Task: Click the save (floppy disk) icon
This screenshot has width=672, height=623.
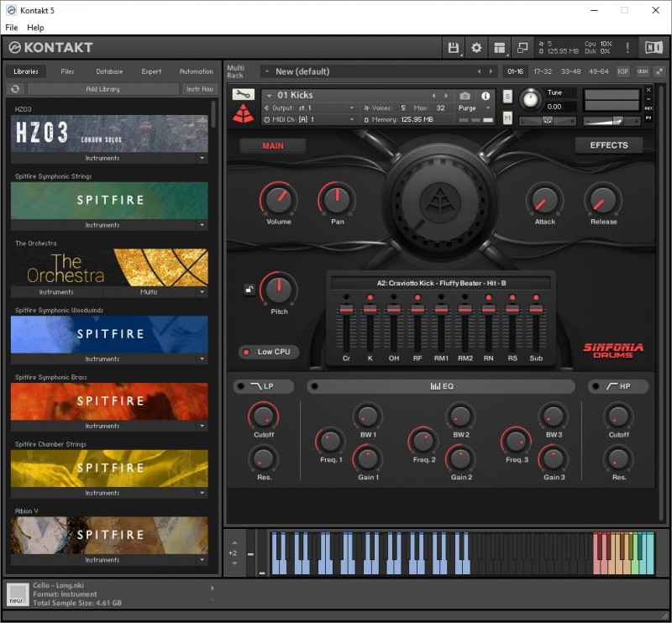Action: [x=453, y=48]
